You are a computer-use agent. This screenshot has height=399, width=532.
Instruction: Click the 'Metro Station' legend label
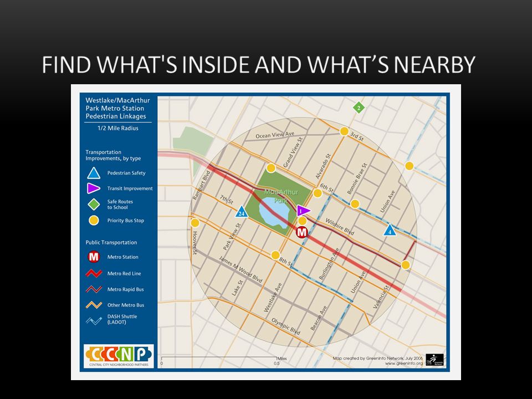click(x=123, y=257)
